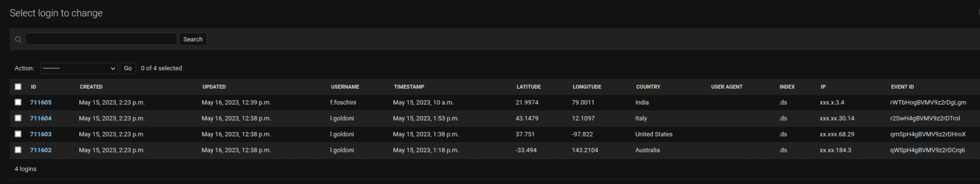Viewport: 980px width, 184px height.
Task: Sort by the Username column header
Action: coord(345,87)
